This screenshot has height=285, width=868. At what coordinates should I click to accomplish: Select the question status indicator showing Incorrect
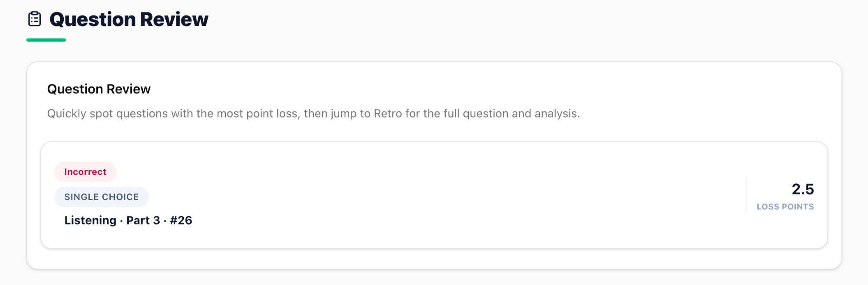[85, 171]
